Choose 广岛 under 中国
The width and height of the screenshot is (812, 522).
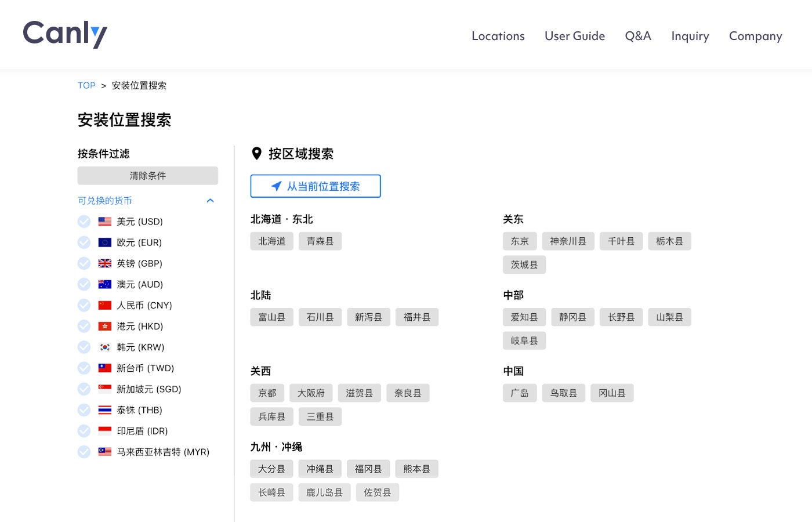520,393
